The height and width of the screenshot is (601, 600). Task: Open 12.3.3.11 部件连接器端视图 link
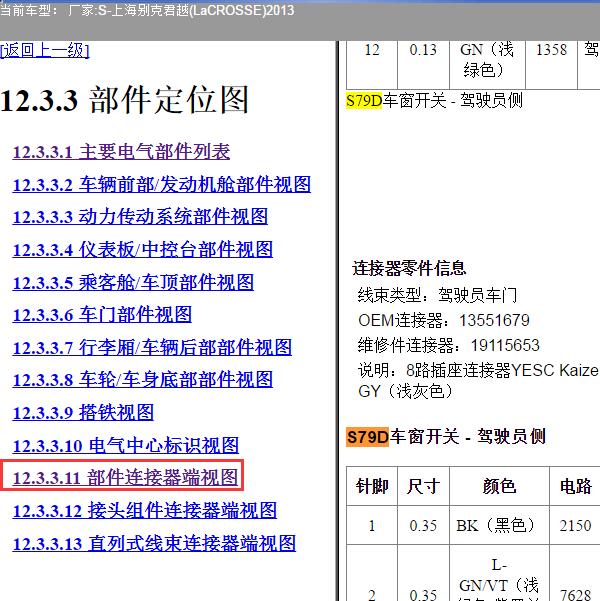coord(125,478)
